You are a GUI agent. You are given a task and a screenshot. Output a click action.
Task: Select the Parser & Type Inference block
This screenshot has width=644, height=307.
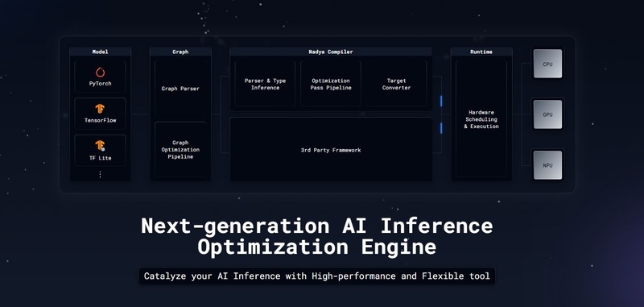click(265, 84)
